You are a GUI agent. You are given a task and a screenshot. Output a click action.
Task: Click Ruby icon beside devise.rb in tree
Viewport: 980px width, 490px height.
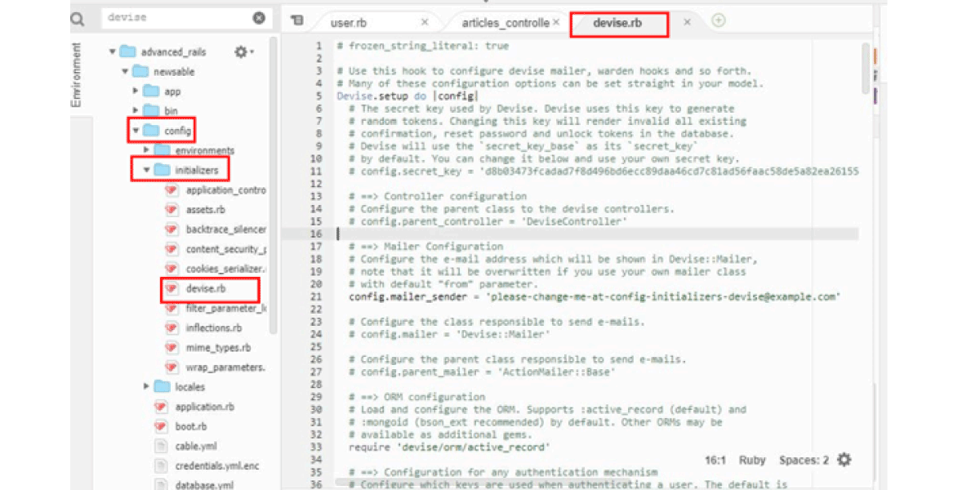[171, 288]
